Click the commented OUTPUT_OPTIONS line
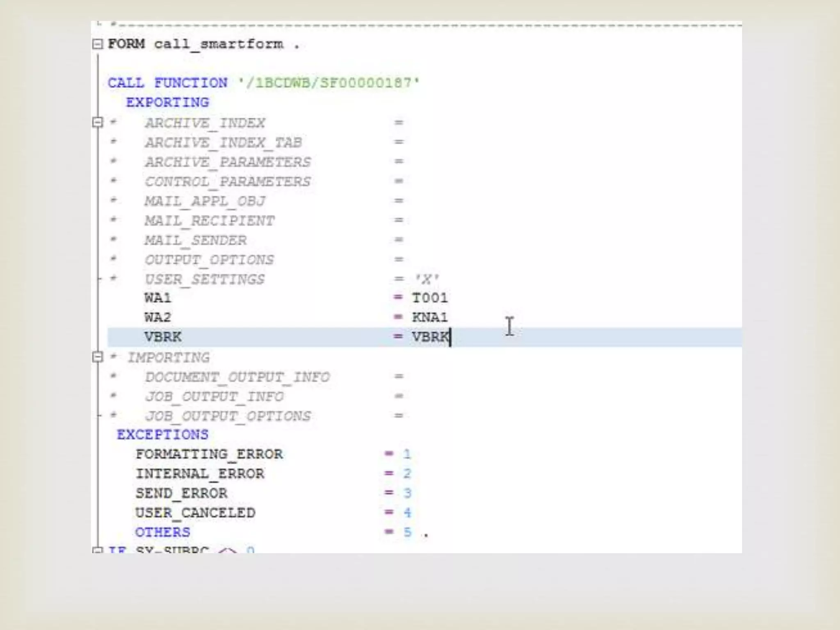 (x=209, y=260)
